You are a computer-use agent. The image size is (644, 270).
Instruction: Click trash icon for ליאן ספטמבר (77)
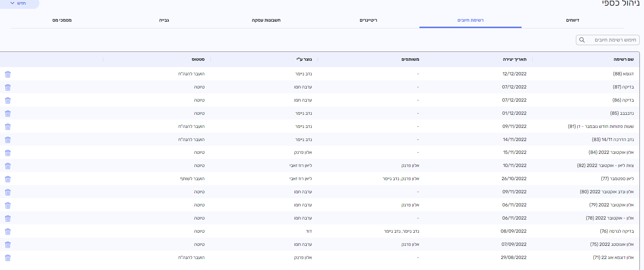click(8, 179)
